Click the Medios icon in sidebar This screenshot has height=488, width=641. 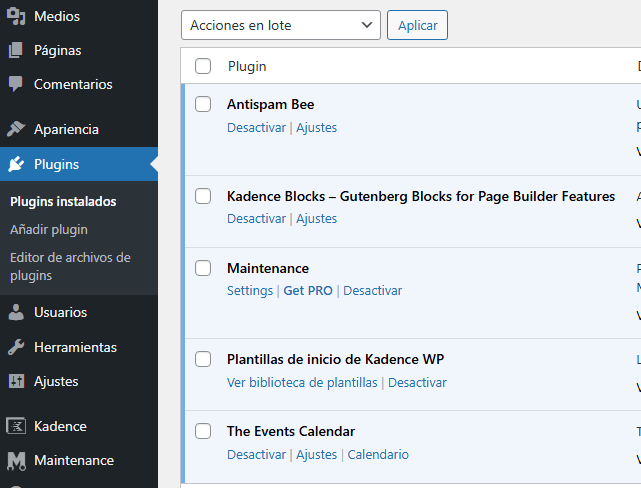(16, 16)
